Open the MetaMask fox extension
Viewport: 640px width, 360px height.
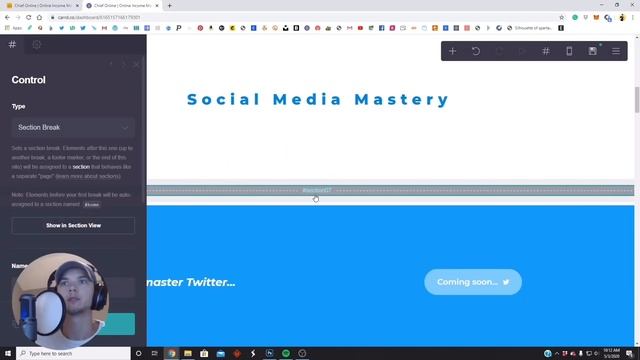point(596,18)
